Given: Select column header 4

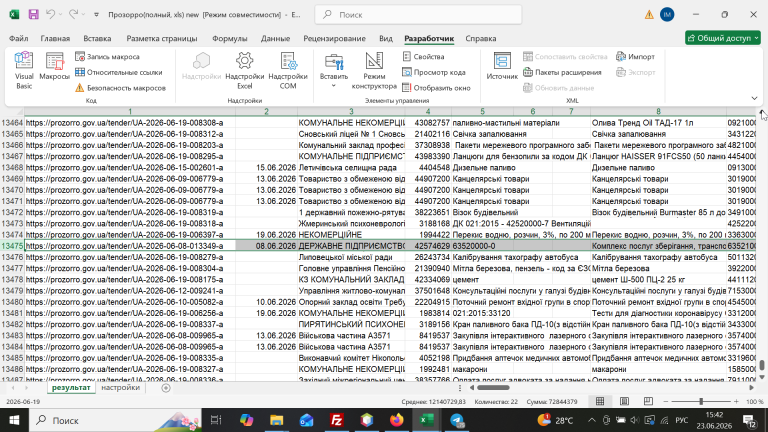Looking at the screenshot, I should [428, 112].
